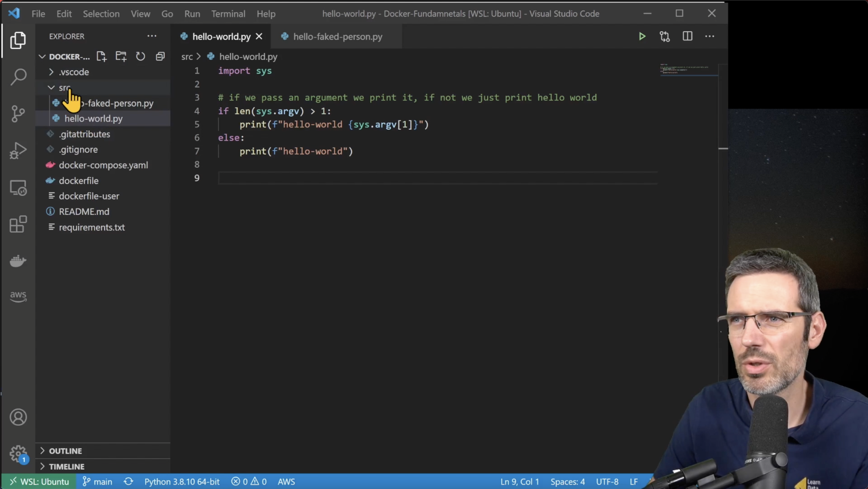
Task: Open the Run menu
Action: 192,14
